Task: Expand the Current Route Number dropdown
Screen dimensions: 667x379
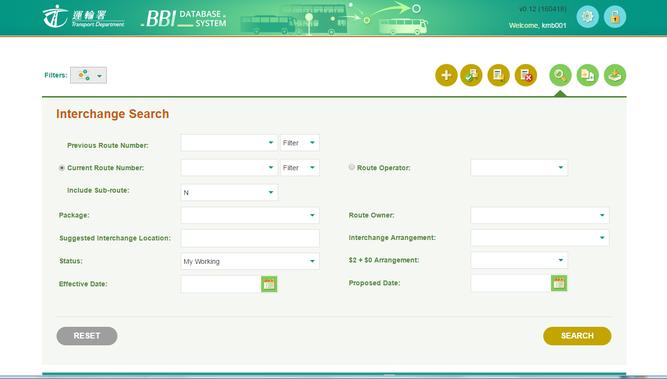Action: point(229,168)
